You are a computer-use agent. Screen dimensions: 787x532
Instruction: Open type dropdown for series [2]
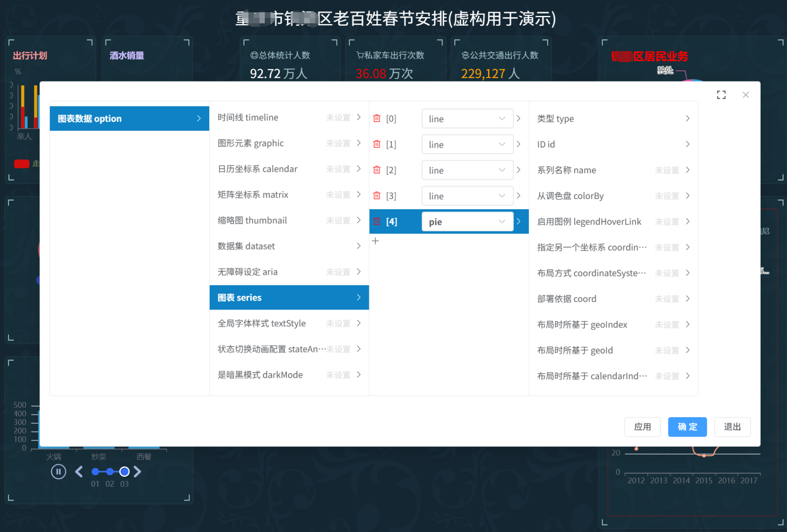(x=467, y=170)
